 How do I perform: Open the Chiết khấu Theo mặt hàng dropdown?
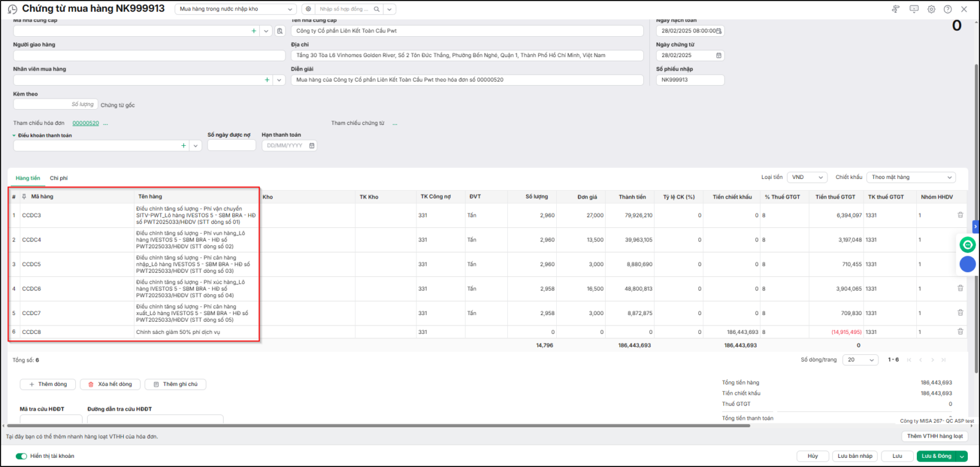click(x=911, y=177)
